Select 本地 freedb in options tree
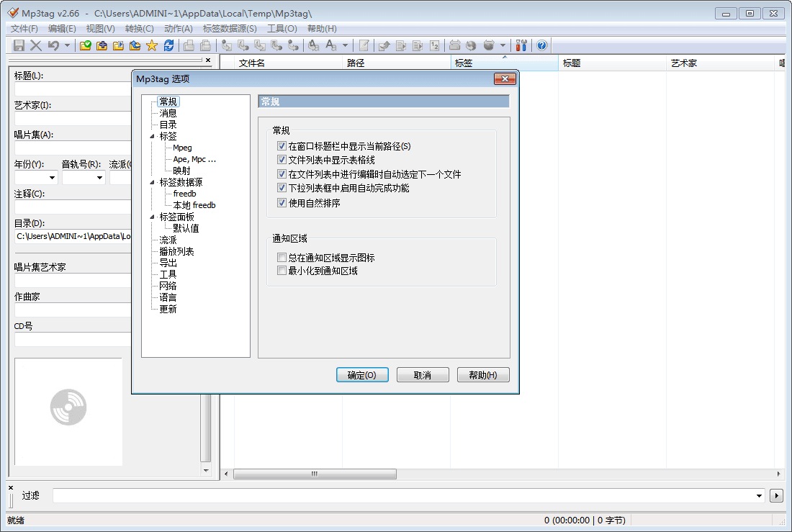Viewport: 792px width, 532px height. 194,205
